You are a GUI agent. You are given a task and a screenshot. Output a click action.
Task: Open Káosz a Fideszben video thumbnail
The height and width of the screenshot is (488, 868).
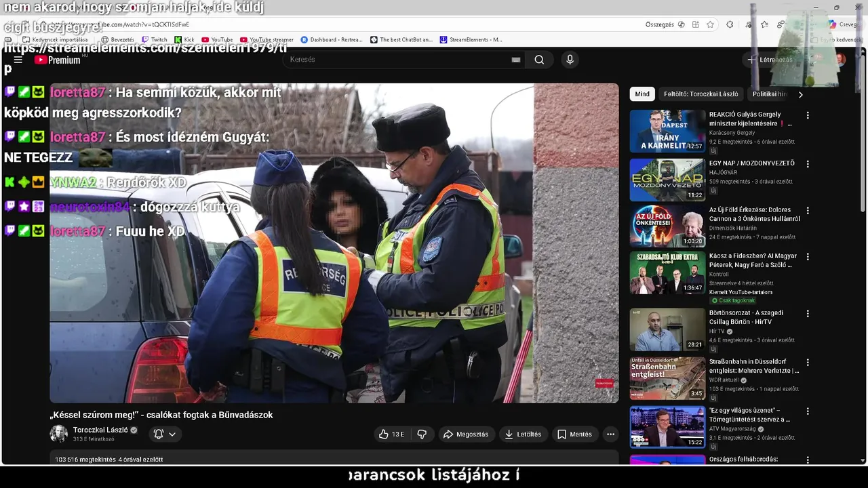click(667, 273)
